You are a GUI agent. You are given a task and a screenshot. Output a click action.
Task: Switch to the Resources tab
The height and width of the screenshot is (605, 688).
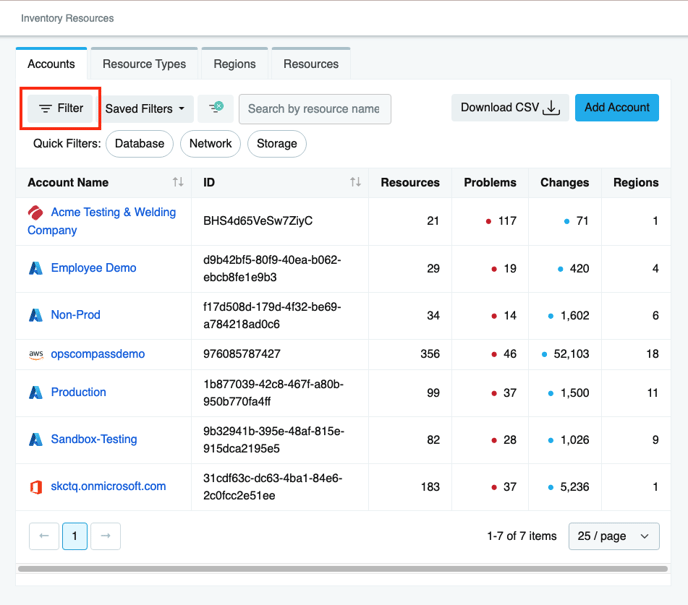click(x=311, y=64)
